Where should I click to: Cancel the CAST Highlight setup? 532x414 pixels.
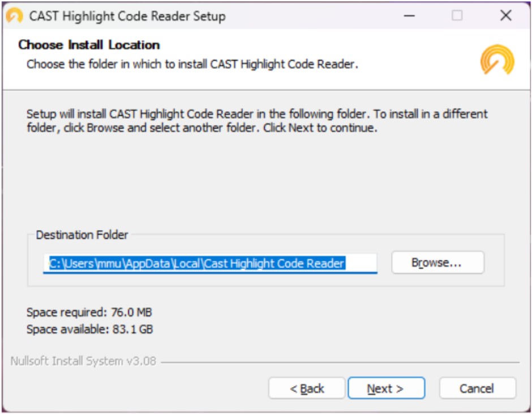pyautogui.click(x=477, y=389)
